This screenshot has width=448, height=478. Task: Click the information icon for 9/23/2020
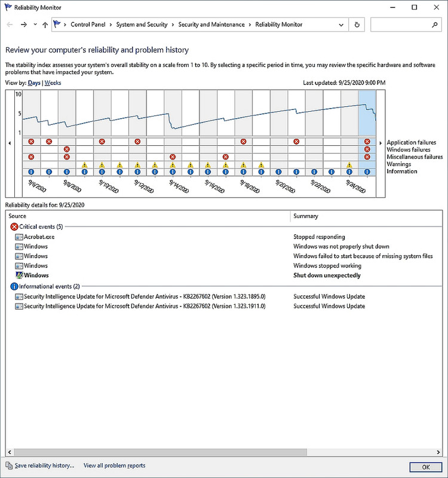click(332, 172)
